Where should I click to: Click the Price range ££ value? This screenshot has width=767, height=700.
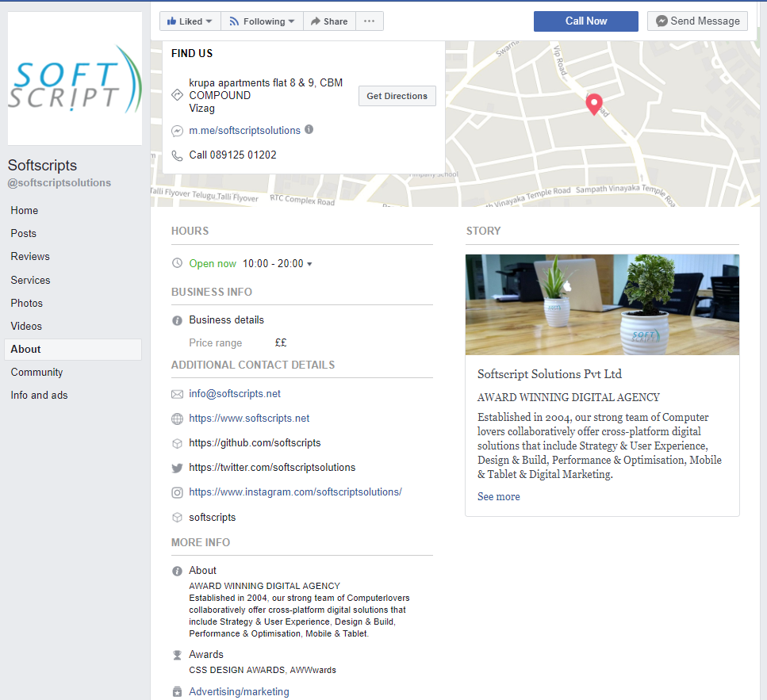(281, 342)
